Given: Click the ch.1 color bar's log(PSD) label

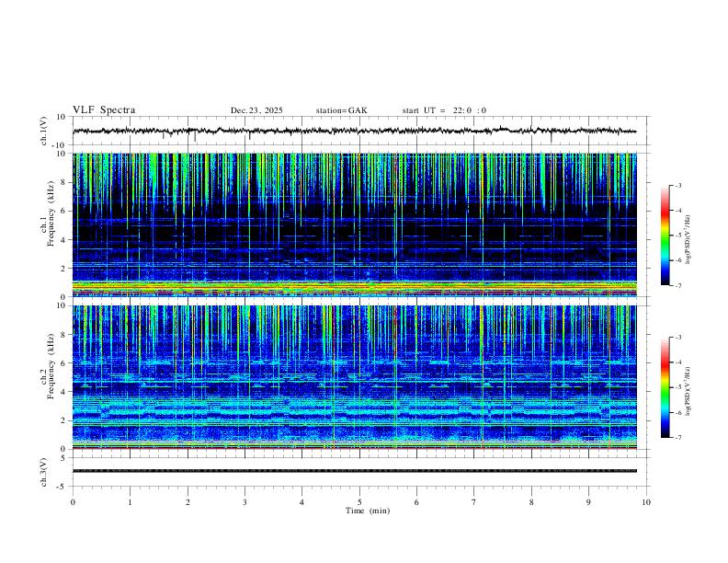Looking at the screenshot, I should tap(688, 239).
